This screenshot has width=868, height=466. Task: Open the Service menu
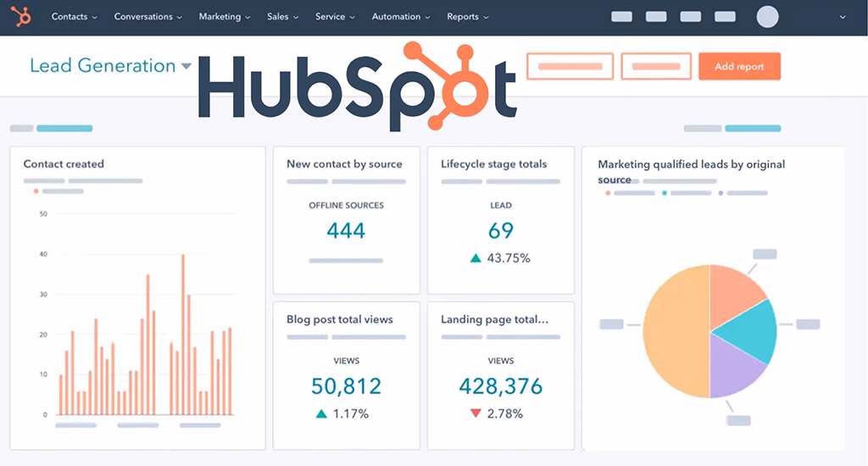[335, 17]
